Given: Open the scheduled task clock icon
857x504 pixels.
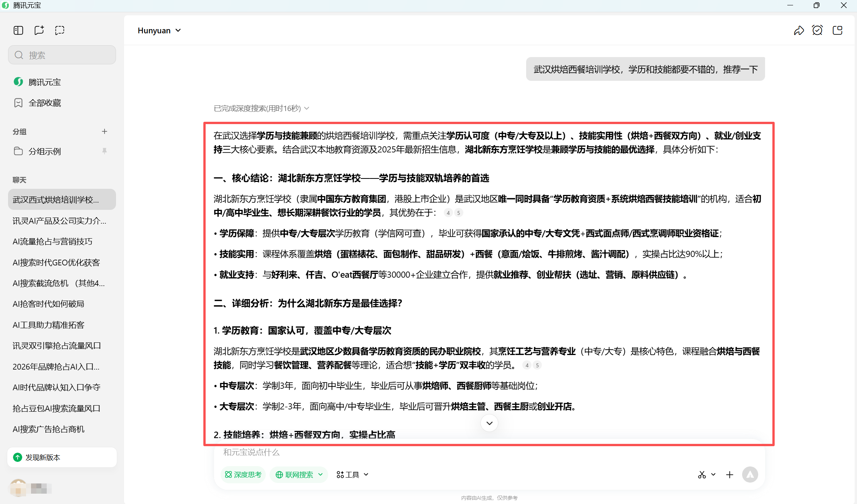Looking at the screenshot, I should (x=817, y=30).
